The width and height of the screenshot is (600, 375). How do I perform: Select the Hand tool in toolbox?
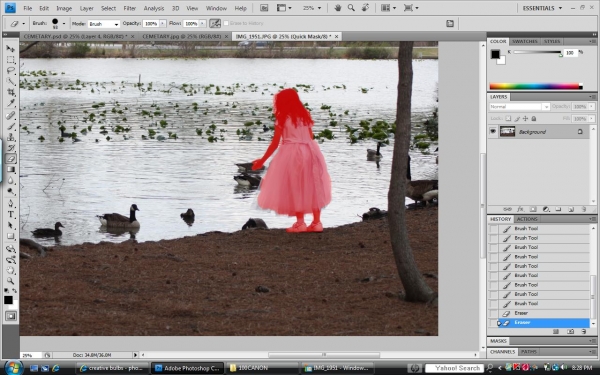click(10, 271)
